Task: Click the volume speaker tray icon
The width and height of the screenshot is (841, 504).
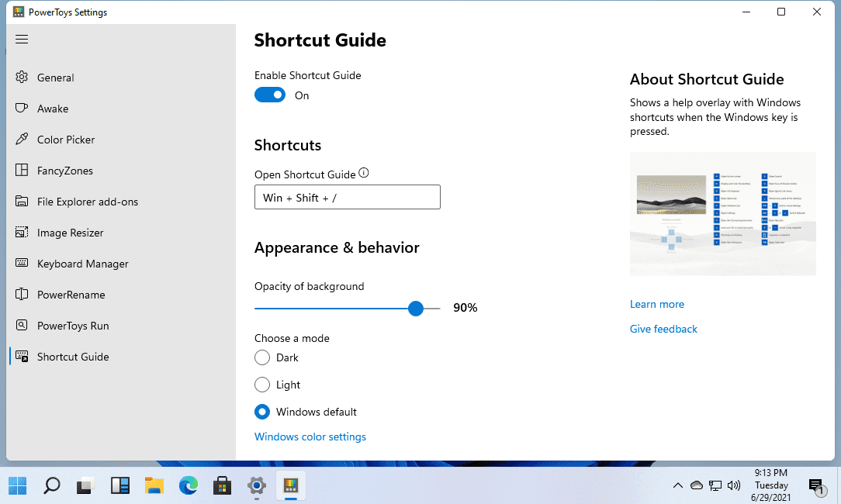Action: tap(734, 485)
